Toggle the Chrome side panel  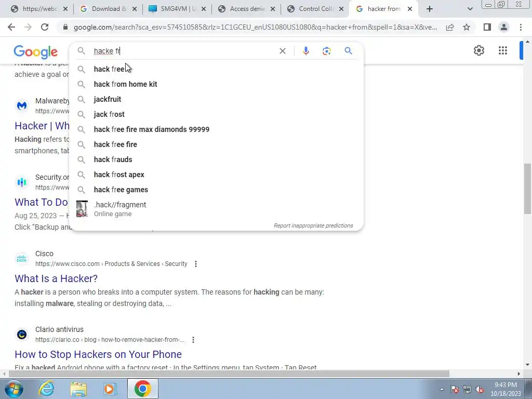coord(487,27)
